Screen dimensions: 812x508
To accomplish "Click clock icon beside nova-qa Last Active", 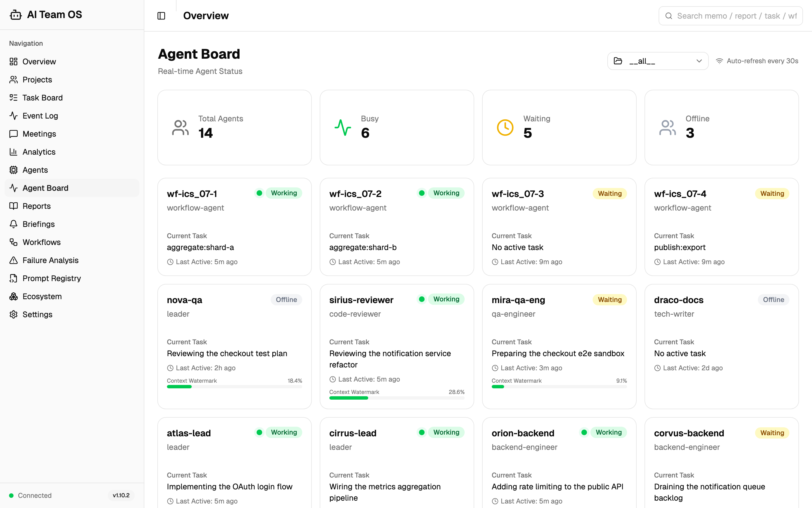I will click(171, 368).
